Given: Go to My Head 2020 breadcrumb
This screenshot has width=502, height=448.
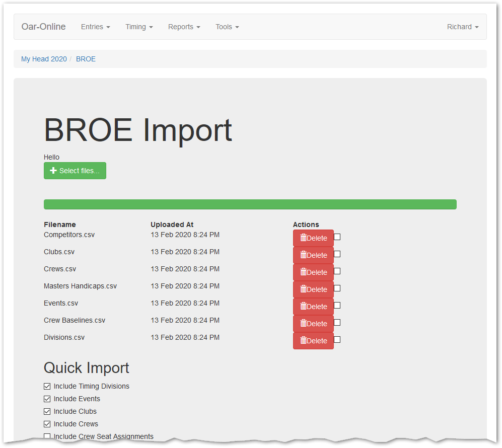Looking at the screenshot, I should point(44,59).
